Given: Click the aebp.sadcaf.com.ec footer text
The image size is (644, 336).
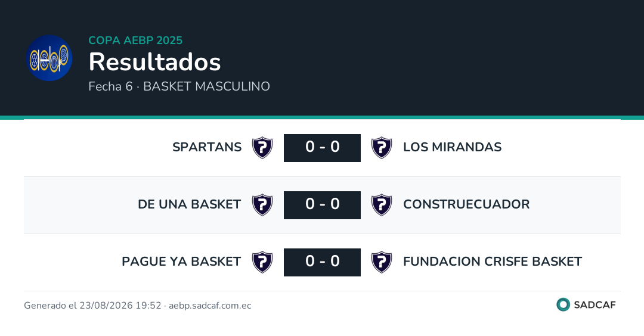Looking at the screenshot, I should point(210,306).
